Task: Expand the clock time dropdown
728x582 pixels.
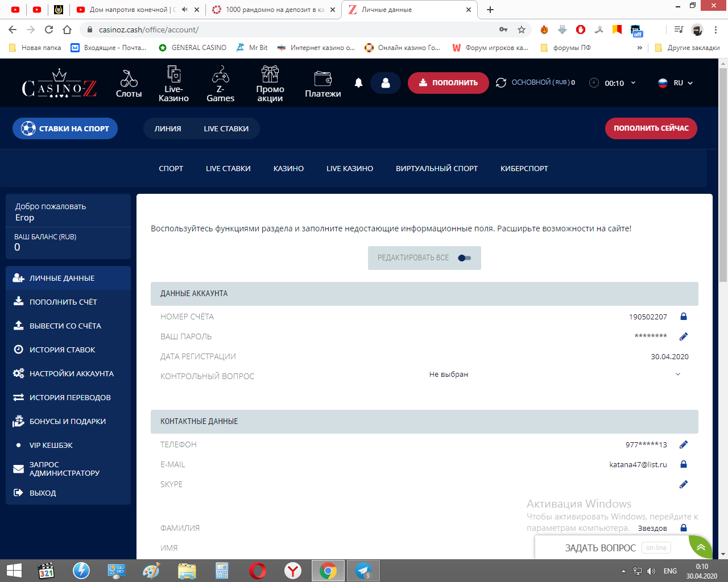Action: [x=633, y=83]
